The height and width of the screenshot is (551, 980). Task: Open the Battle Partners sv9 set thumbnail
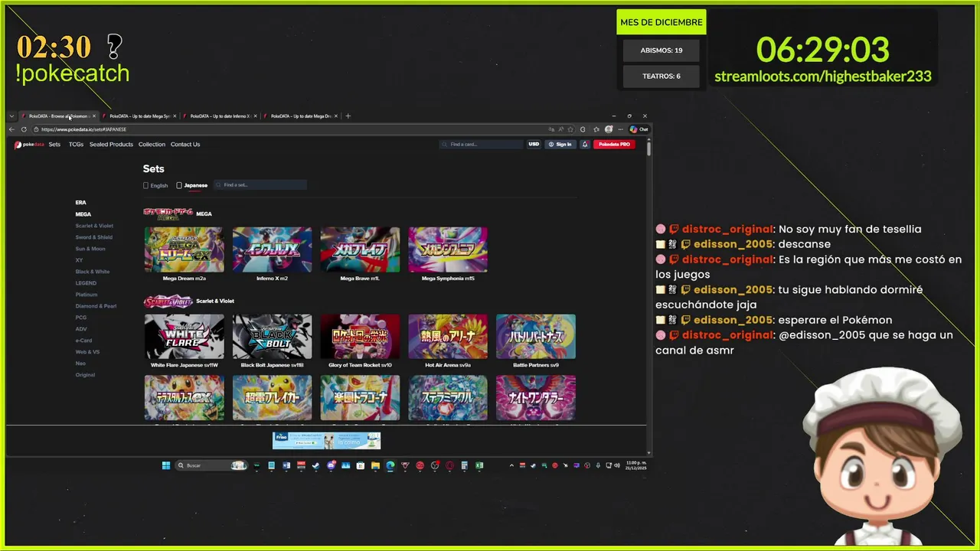click(536, 337)
